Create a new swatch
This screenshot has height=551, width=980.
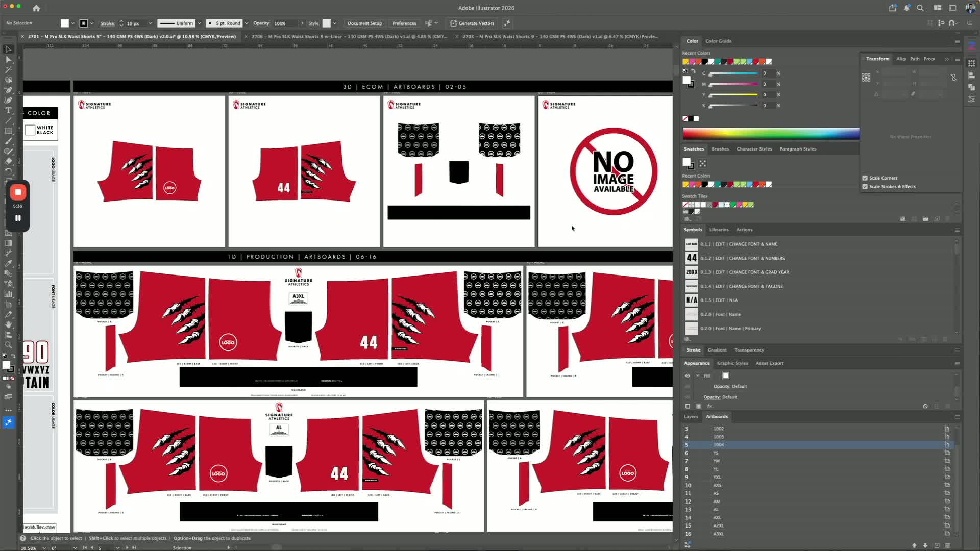pyautogui.click(x=937, y=219)
